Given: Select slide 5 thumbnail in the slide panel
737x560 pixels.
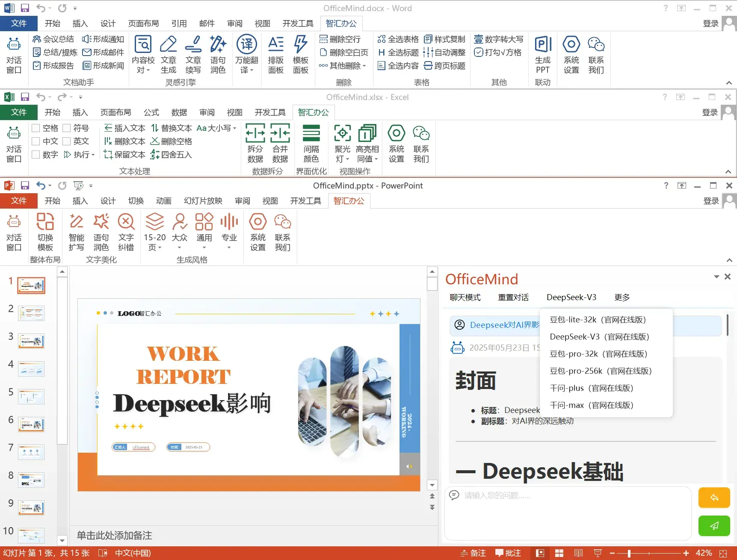Looking at the screenshot, I should [x=31, y=396].
